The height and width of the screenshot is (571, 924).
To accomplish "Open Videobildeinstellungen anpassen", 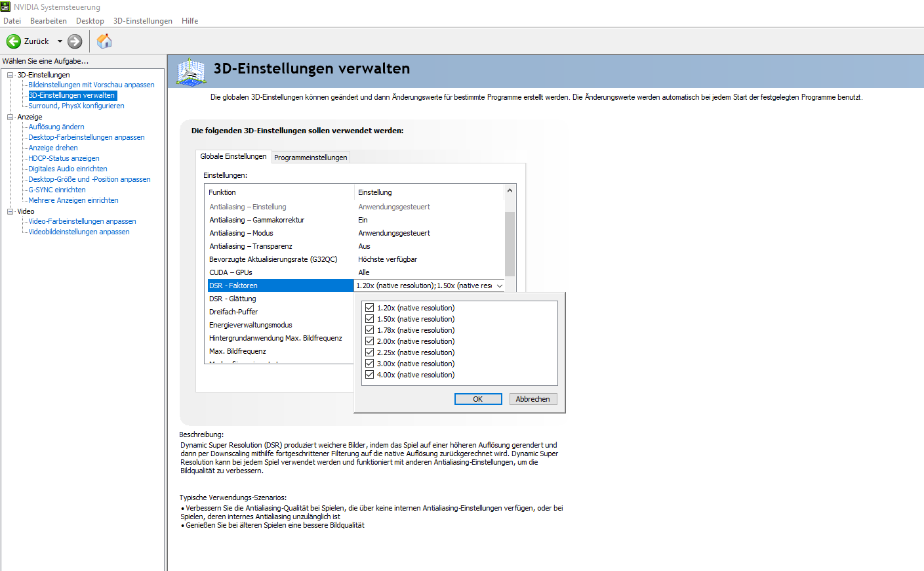I will [79, 232].
